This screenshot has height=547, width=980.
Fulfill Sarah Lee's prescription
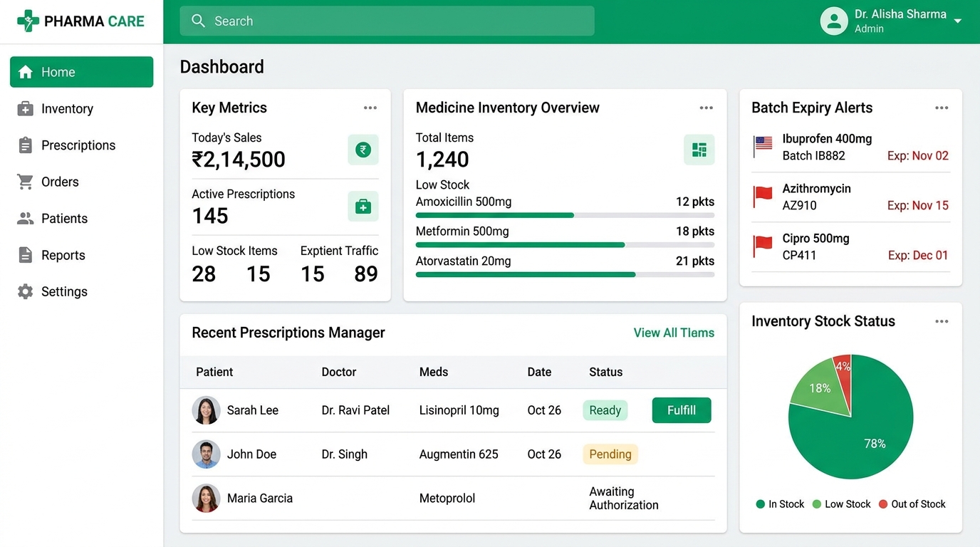click(x=682, y=410)
